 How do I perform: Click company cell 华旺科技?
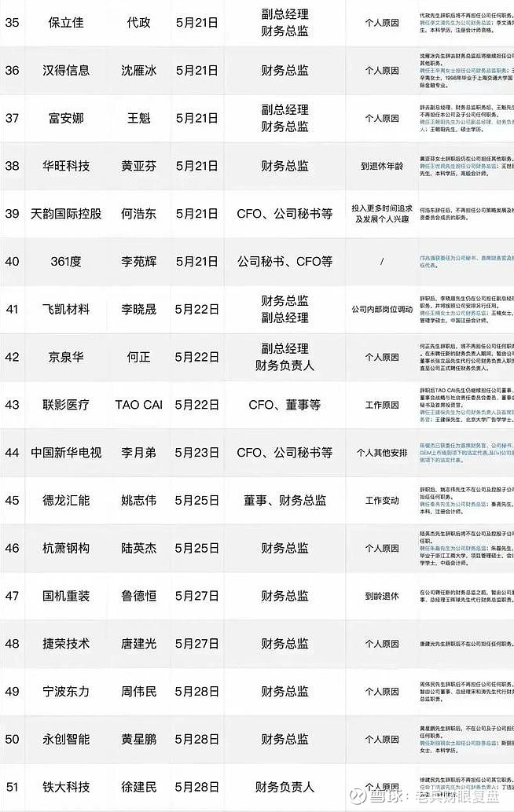coord(66,166)
